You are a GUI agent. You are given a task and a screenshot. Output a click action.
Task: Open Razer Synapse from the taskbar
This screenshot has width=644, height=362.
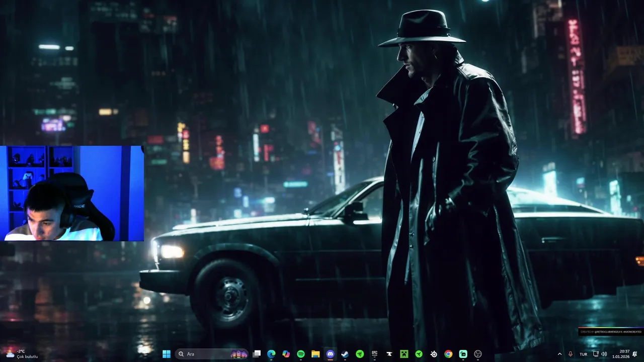click(x=360, y=354)
